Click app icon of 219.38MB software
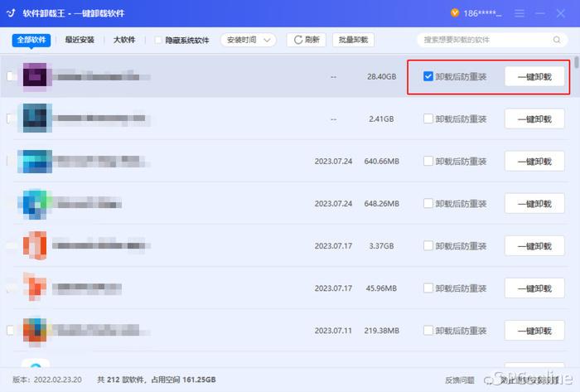The width and height of the screenshot is (580, 392). click(x=35, y=331)
